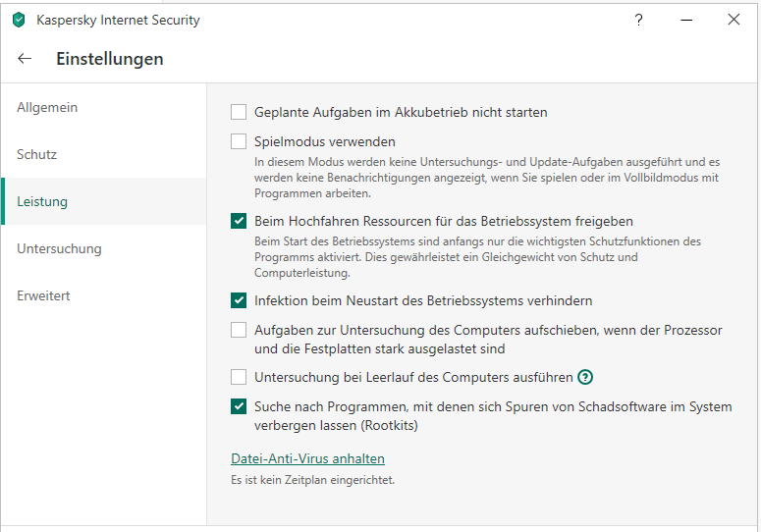Open the Allgemein settings section
761x532 pixels.
click(47, 107)
